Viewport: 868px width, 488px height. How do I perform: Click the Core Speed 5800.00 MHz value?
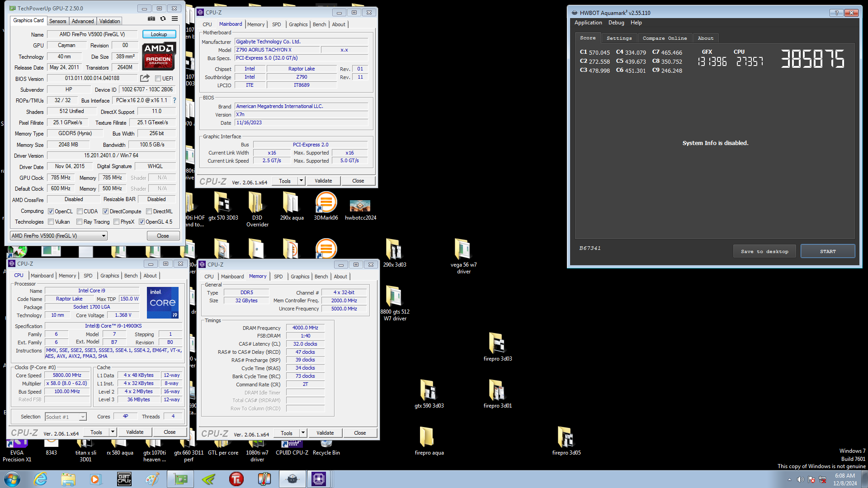click(67, 375)
